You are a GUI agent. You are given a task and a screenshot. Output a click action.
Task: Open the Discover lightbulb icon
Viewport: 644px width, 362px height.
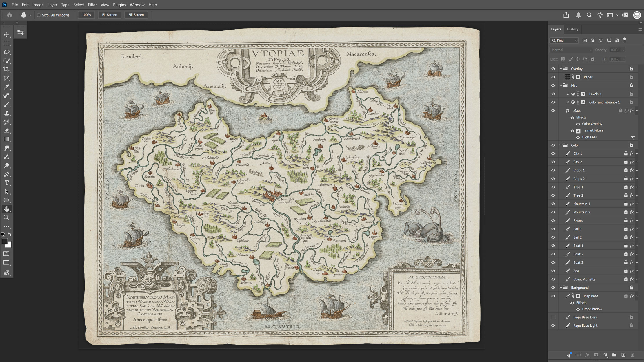600,15
